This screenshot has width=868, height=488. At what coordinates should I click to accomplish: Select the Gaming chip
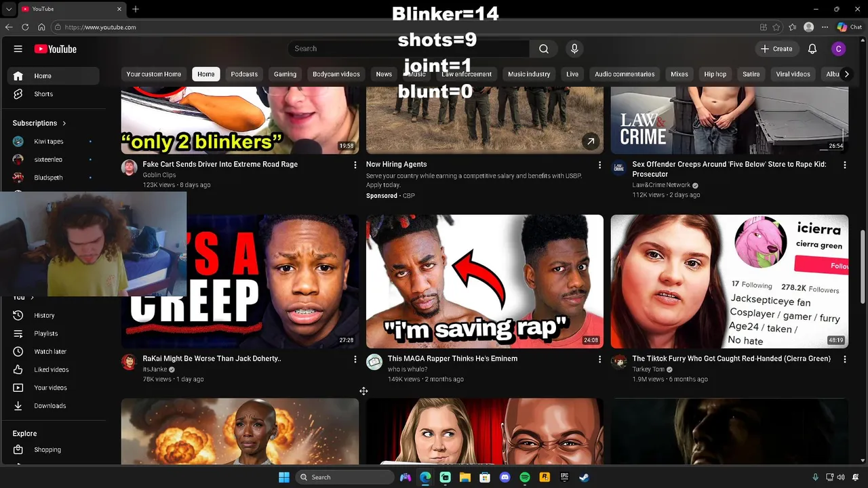tap(285, 74)
